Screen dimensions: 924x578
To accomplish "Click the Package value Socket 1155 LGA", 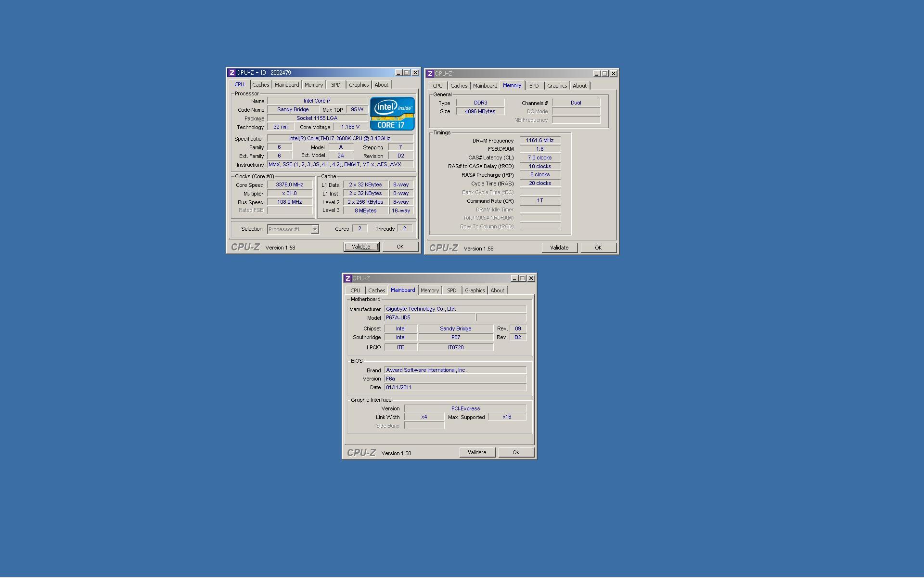I will coord(317,118).
